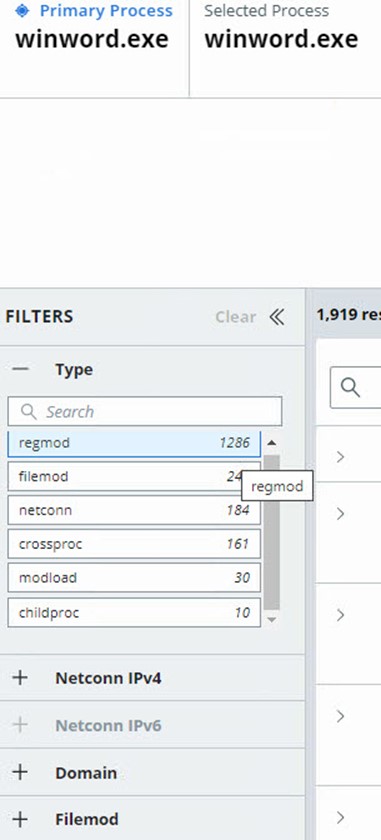Collapse the filters panel with double chevron
381x840 pixels.
pos(277,317)
